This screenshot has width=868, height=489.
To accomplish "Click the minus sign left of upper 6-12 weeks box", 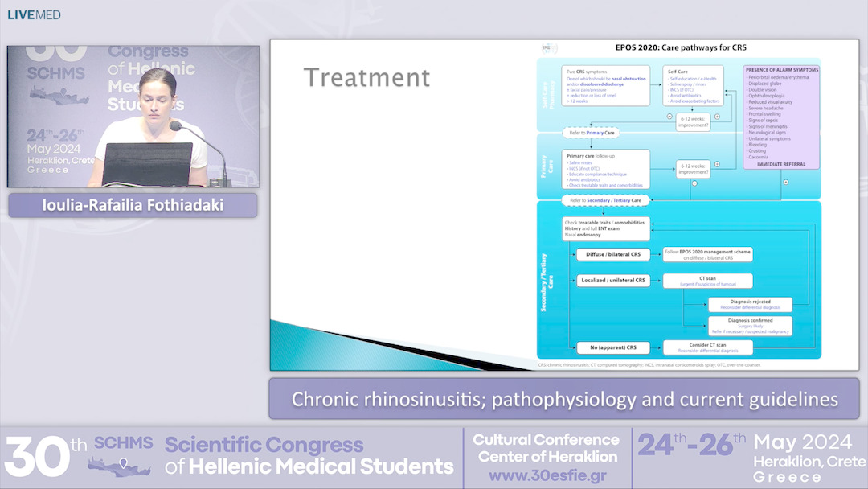I will (x=669, y=117).
